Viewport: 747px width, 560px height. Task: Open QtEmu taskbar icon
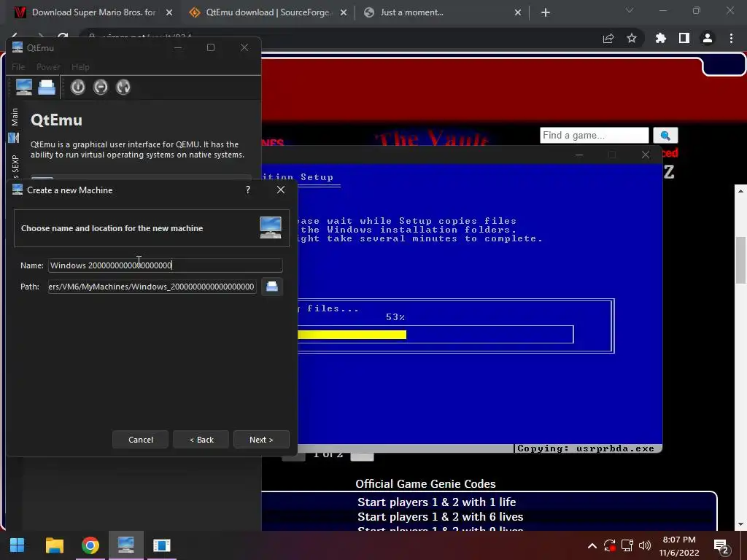(126, 545)
